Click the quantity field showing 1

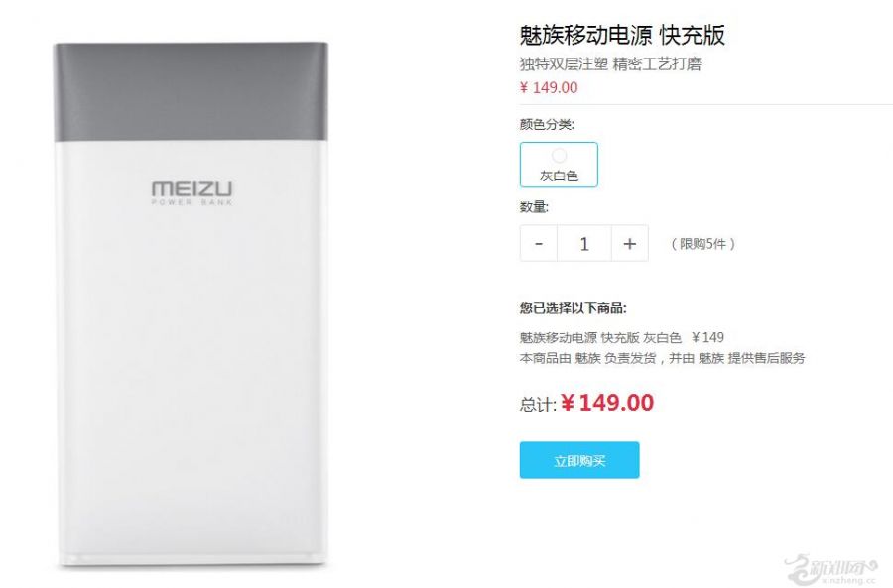click(x=584, y=244)
